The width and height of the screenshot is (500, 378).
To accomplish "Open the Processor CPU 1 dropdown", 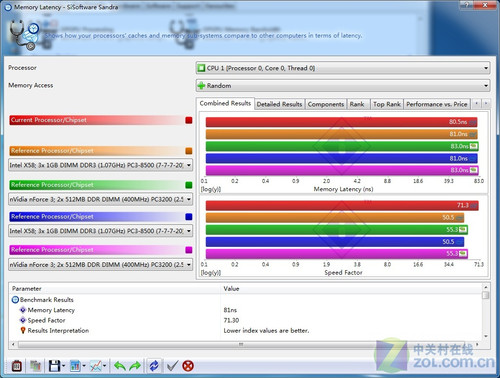I will point(343,68).
